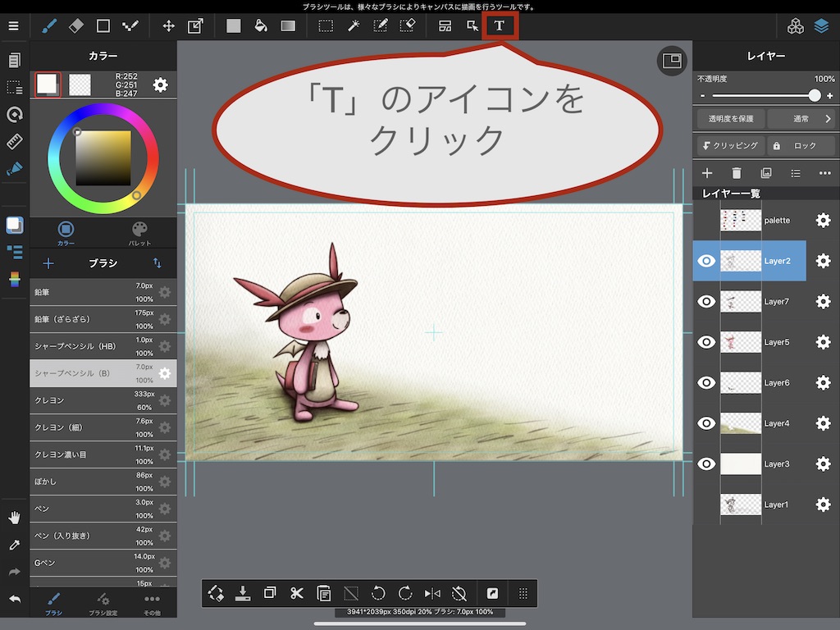Select the Eraser tool in top toolbar

tap(76, 25)
